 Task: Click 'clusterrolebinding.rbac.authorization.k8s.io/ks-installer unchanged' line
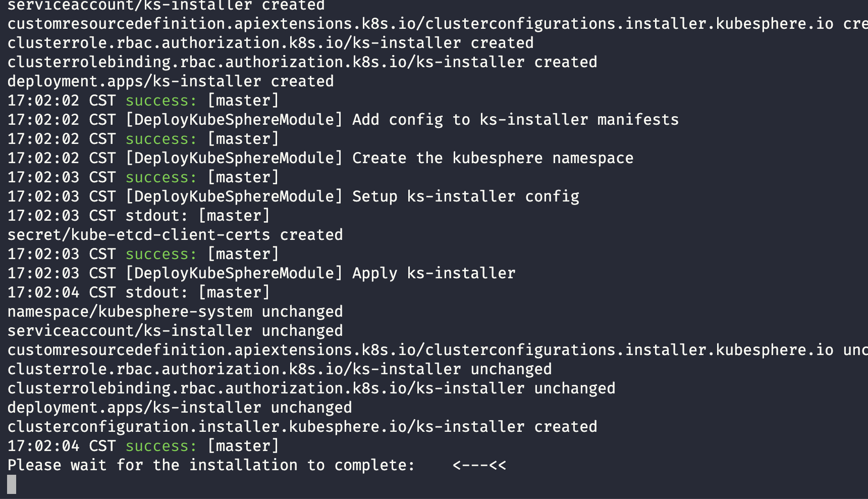pos(311,388)
